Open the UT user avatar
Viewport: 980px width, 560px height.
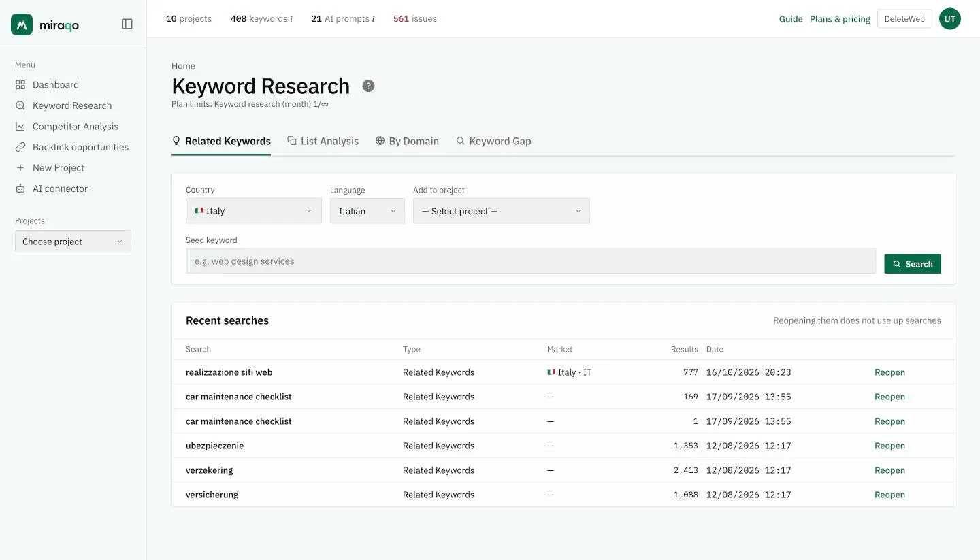tap(950, 19)
